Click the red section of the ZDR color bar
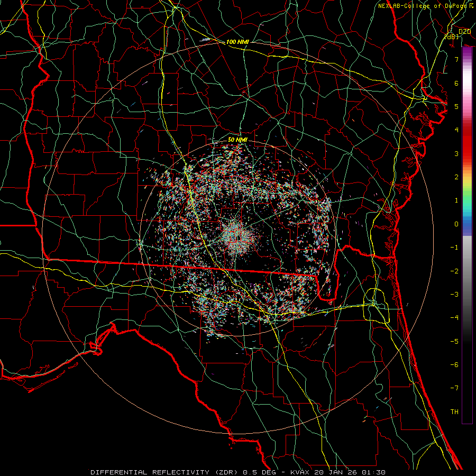Viewport: 476px width, 476px height. (467, 143)
